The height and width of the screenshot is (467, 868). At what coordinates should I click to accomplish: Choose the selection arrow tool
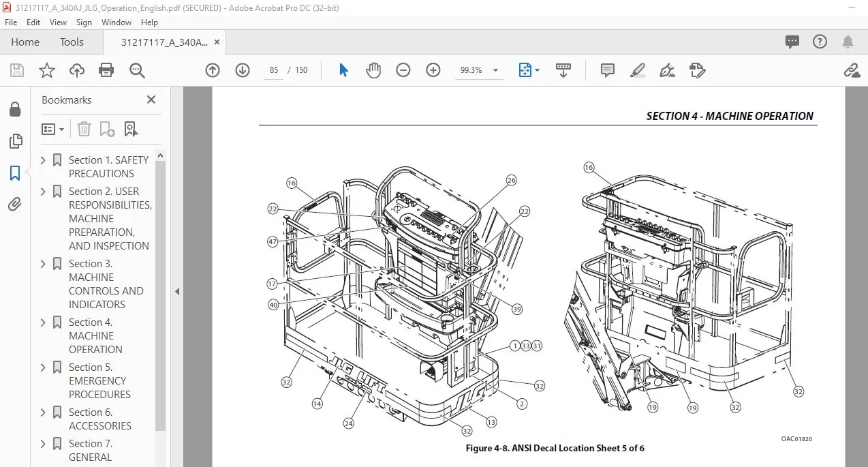pos(343,70)
